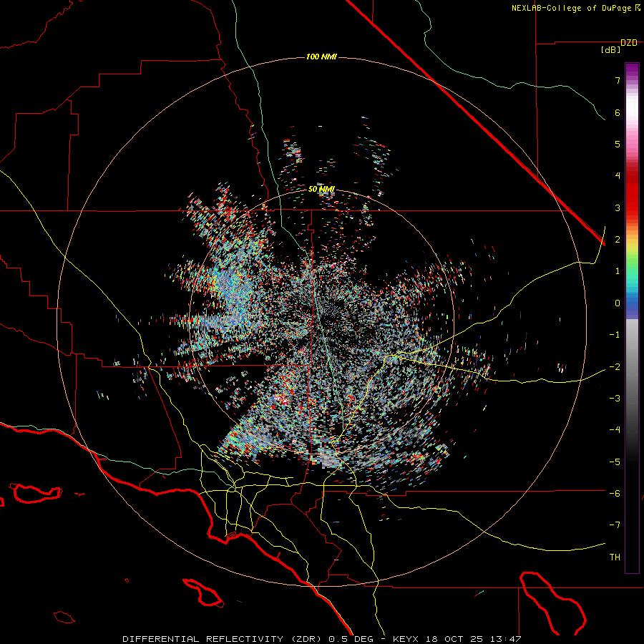
Task: Click the "[dB]" unit label above the scale
Action: tap(611, 50)
